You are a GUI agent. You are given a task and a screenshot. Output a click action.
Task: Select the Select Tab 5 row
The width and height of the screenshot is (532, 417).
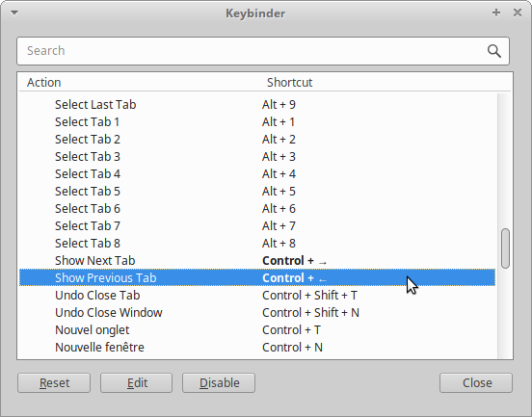(x=257, y=192)
